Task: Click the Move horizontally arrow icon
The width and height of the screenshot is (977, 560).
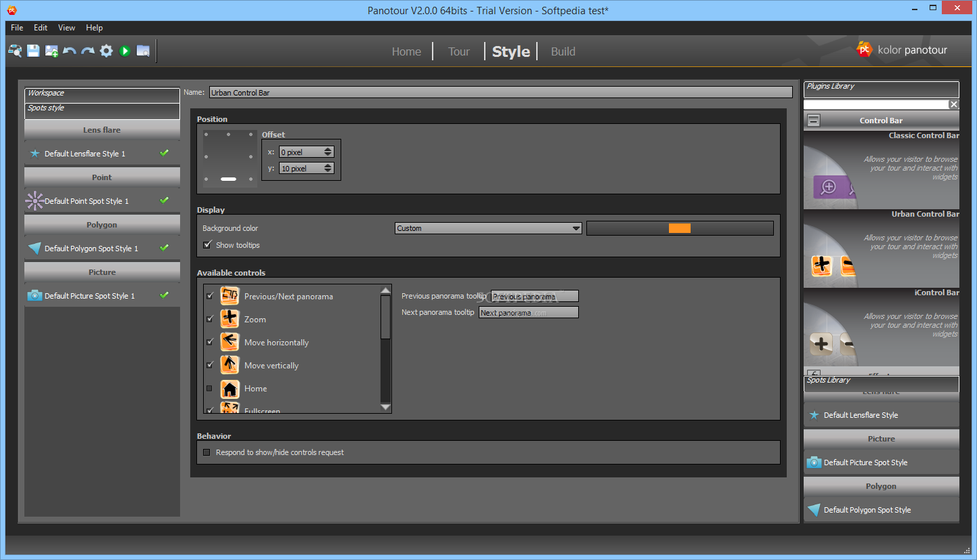Action: 230,342
